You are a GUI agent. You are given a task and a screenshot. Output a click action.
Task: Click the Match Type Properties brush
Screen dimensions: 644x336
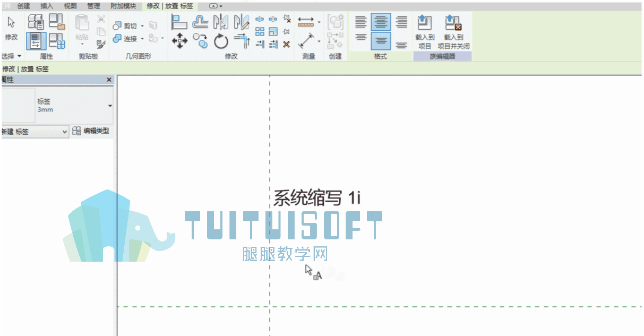(x=101, y=45)
